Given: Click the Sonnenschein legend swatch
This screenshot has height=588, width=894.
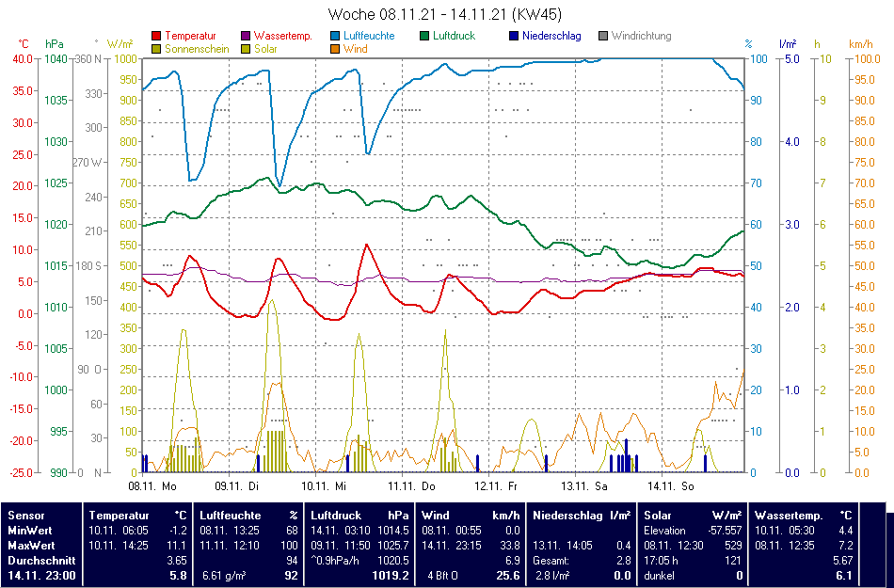Looking at the screenshot, I should (x=156, y=49).
